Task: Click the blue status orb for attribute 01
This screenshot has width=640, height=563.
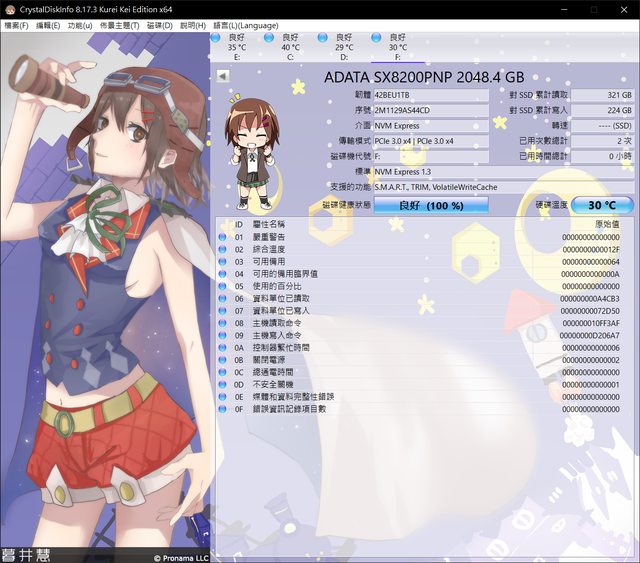Action: coord(222,237)
